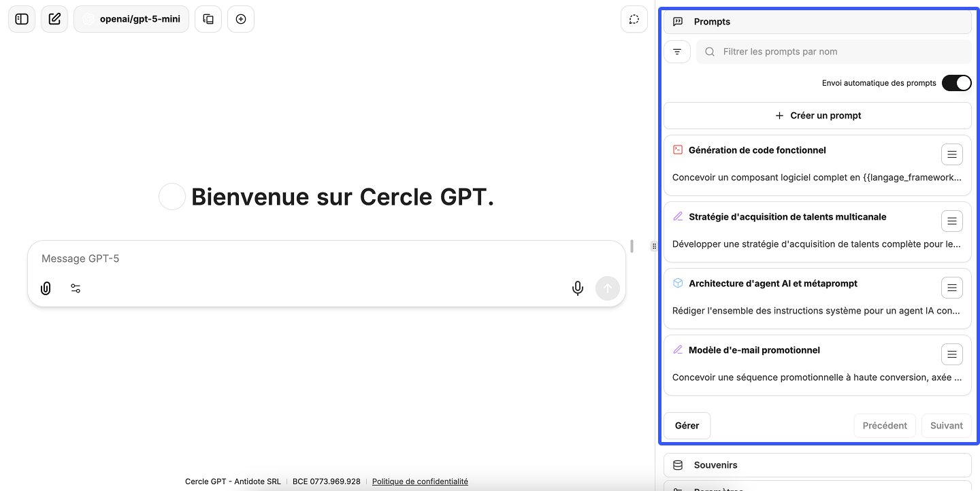Open 'Politique de confidentialité' link

[420, 481]
